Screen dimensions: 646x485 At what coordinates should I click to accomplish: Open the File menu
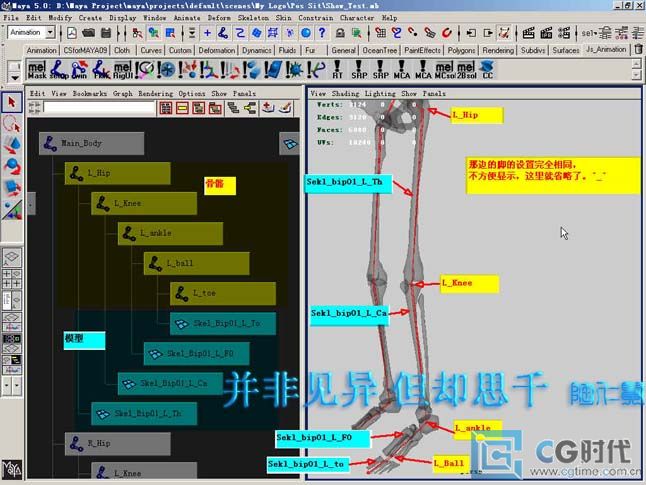tap(11, 18)
